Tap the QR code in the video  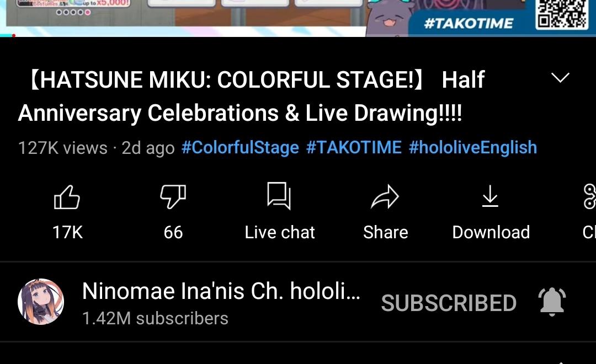pyautogui.click(x=561, y=14)
